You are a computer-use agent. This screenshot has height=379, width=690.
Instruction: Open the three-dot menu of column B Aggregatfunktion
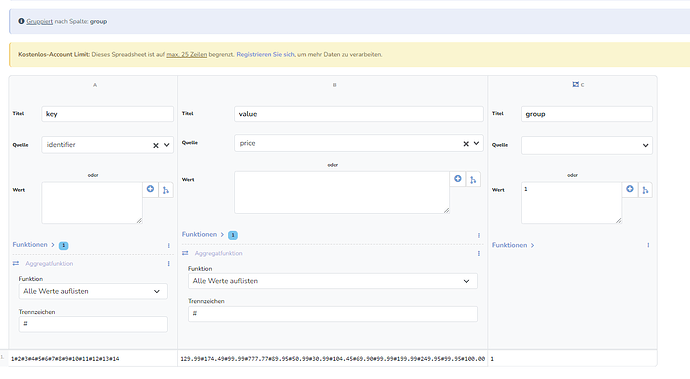(x=479, y=254)
